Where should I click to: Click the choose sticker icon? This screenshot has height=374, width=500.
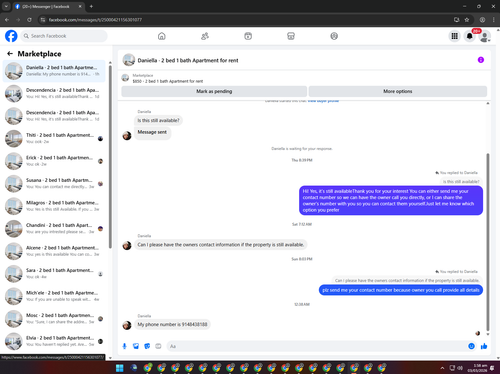[147, 346]
